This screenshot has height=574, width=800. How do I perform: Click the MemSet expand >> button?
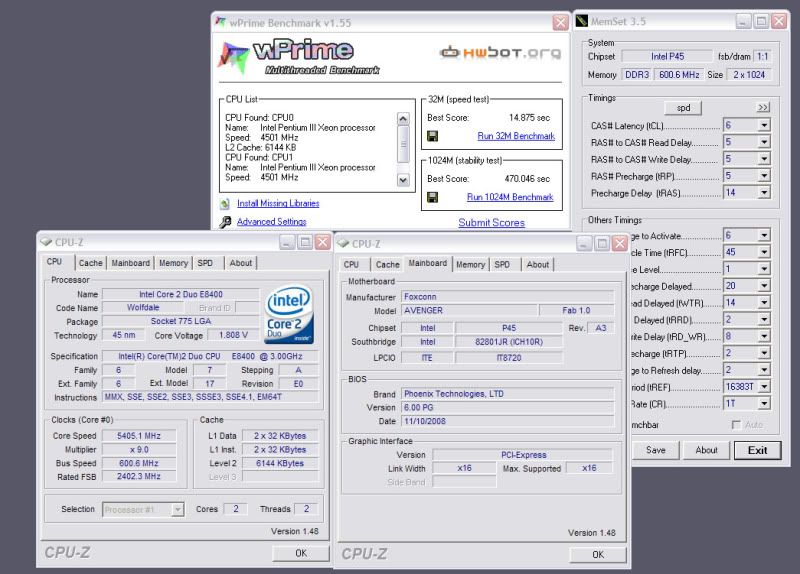point(763,107)
